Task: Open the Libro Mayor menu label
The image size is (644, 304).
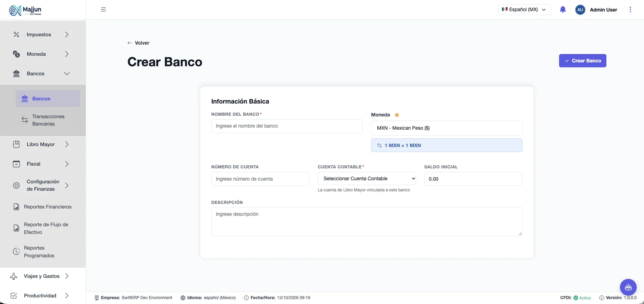Action: (41, 144)
